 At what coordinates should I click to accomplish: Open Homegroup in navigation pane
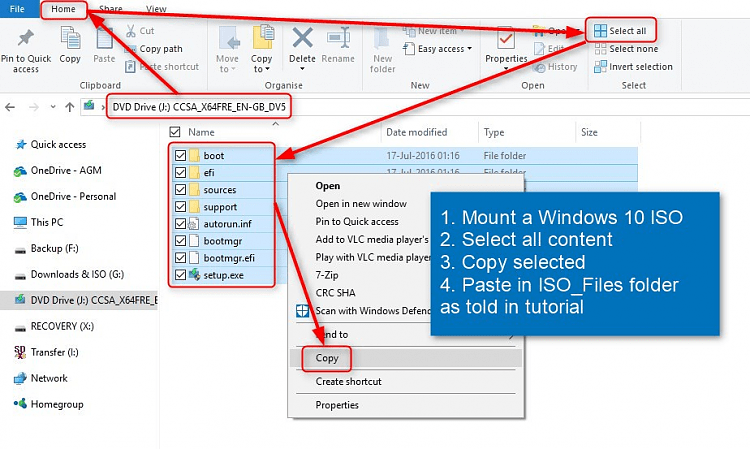(x=56, y=405)
